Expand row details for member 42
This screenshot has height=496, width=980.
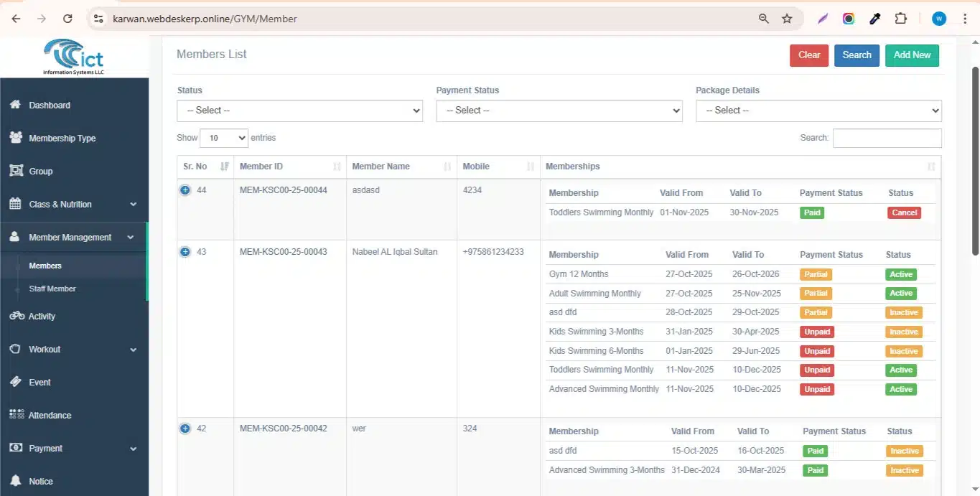click(185, 429)
